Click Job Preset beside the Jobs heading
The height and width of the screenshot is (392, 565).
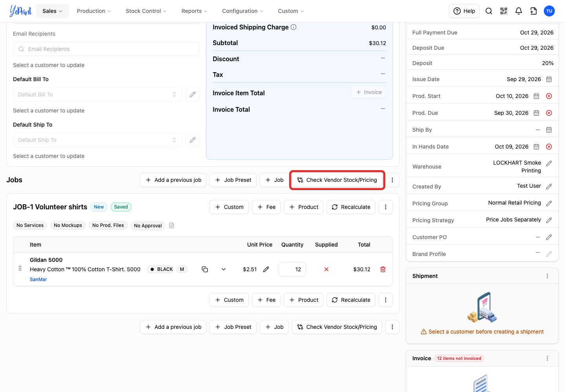(233, 180)
